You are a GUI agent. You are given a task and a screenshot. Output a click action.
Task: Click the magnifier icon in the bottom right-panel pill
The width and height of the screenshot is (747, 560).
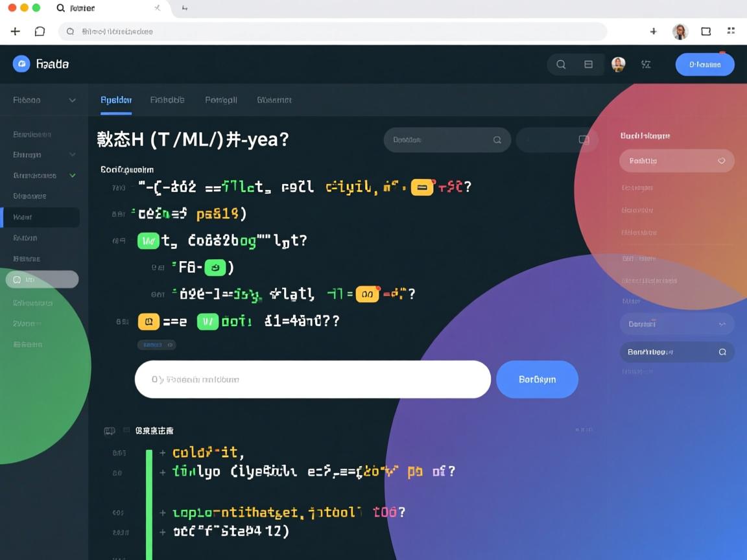(722, 352)
